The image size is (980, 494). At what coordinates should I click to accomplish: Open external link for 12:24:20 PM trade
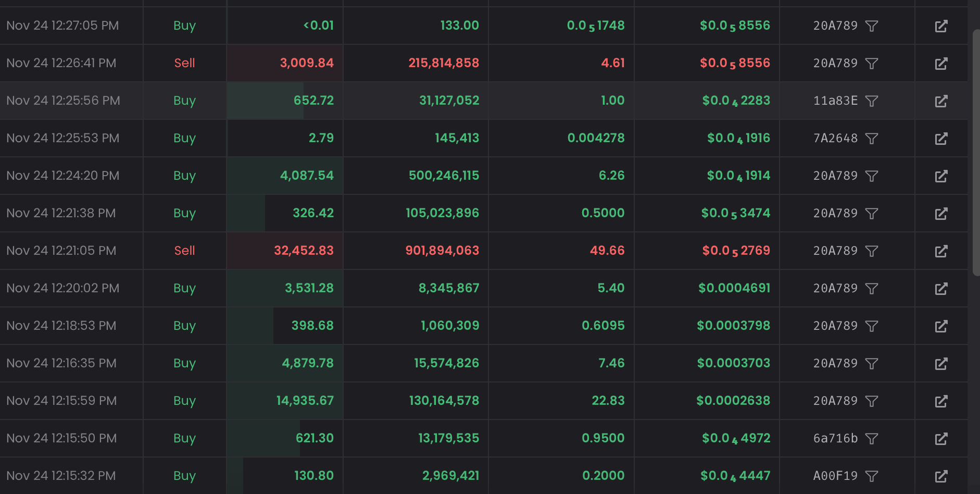(x=941, y=176)
